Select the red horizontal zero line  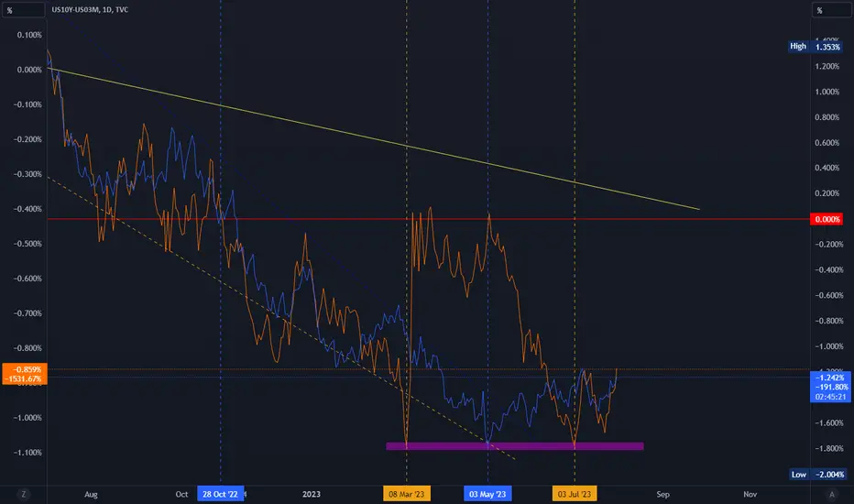pyautogui.click(x=429, y=219)
